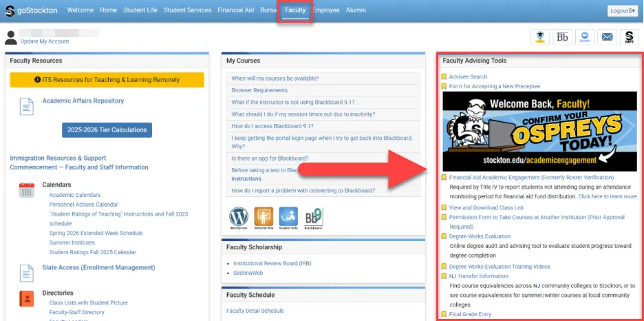644x321 pixels.
Task: Expand 'How do I access Blackboard 9.1?' item
Action: [272, 126]
